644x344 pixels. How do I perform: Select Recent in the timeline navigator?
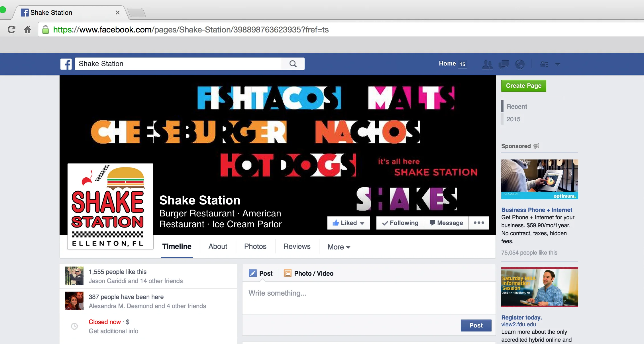517,107
